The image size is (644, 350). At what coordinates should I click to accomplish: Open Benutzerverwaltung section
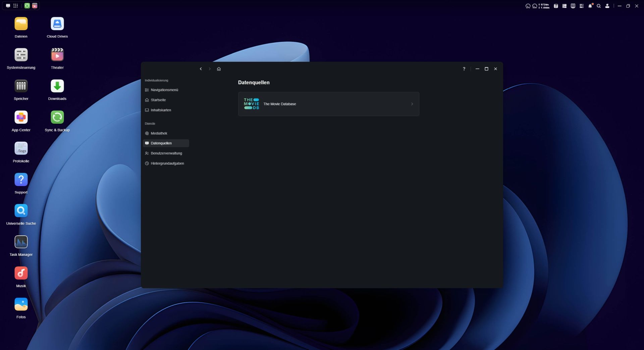coord(166,153)
